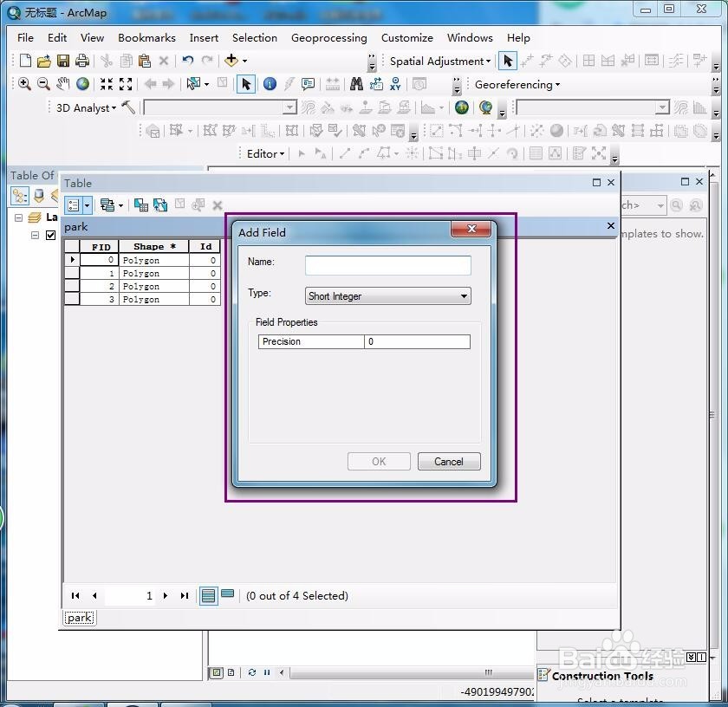Click the Print icon
Screen dimensions: 728x707
[82, 61]
